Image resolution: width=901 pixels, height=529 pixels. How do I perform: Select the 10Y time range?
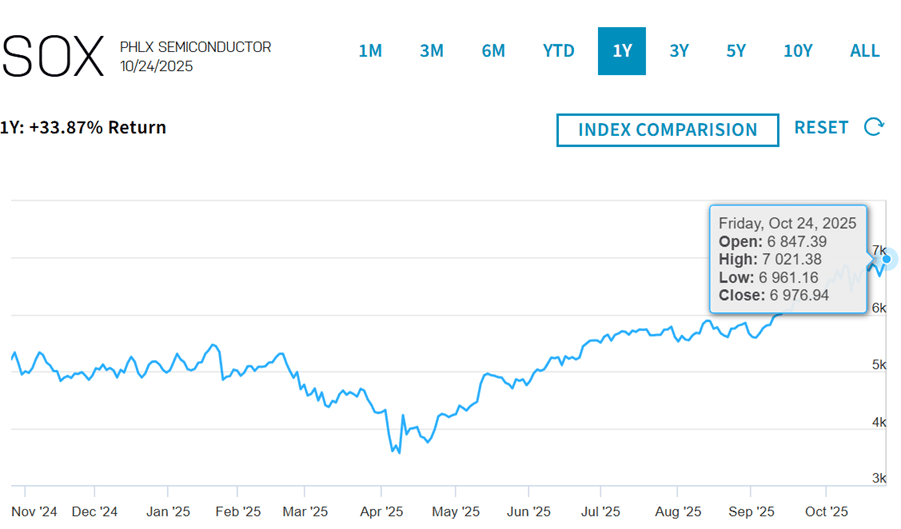797,51
